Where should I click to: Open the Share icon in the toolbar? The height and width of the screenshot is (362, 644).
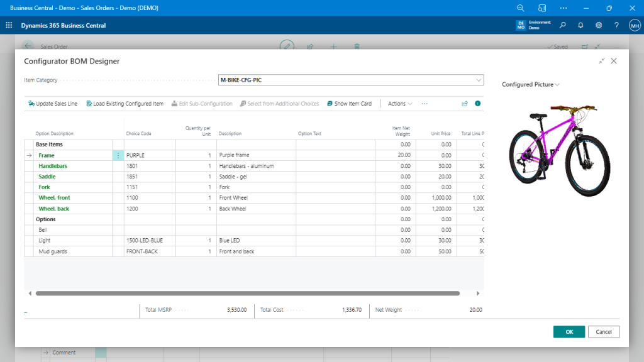pos(465,103)
